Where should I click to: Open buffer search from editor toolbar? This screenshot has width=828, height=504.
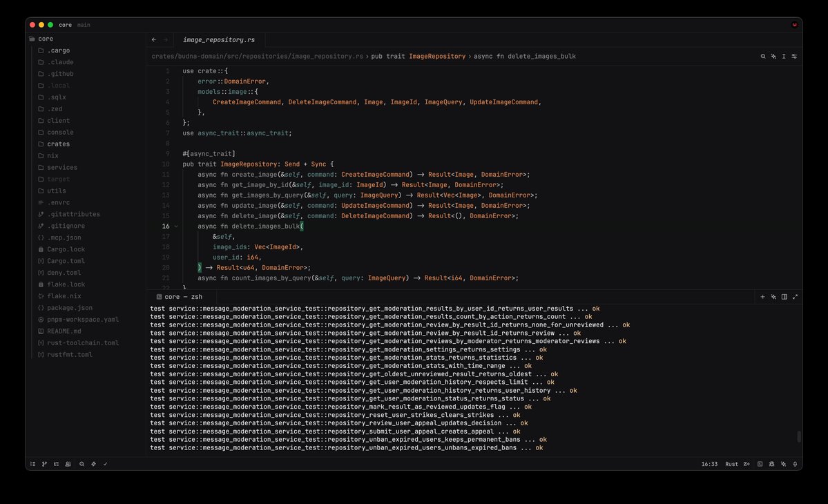(x=763, y=56)
